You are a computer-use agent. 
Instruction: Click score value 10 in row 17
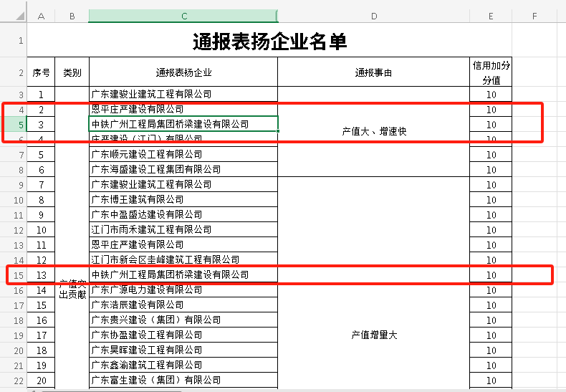tap(491, 305)
